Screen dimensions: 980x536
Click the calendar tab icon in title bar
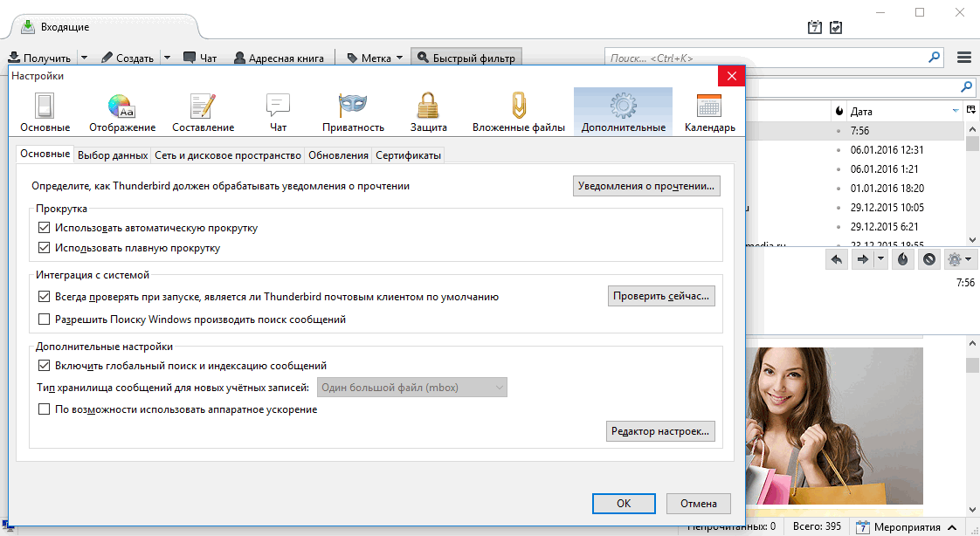(x=814, y=27)
